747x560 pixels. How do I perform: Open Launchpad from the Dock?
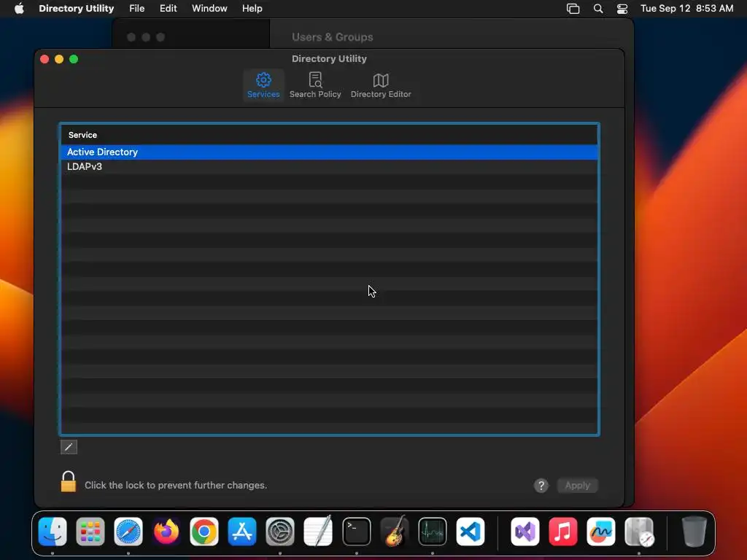[90, 531]
